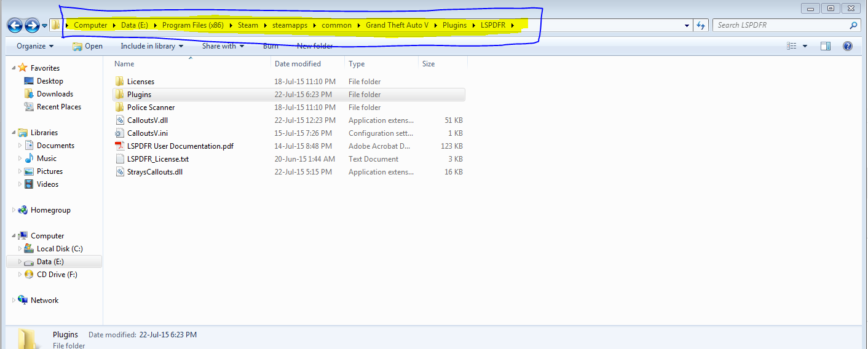The image size is (868, 349).
Task: Click the Back navigation arrow
Action: tap(15, 25)
